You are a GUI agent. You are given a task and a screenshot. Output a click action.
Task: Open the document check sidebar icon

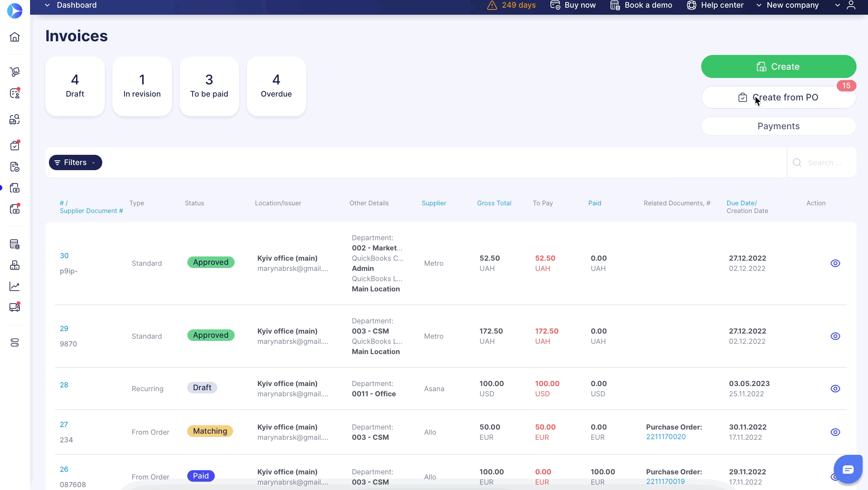(x=14, y=167)
